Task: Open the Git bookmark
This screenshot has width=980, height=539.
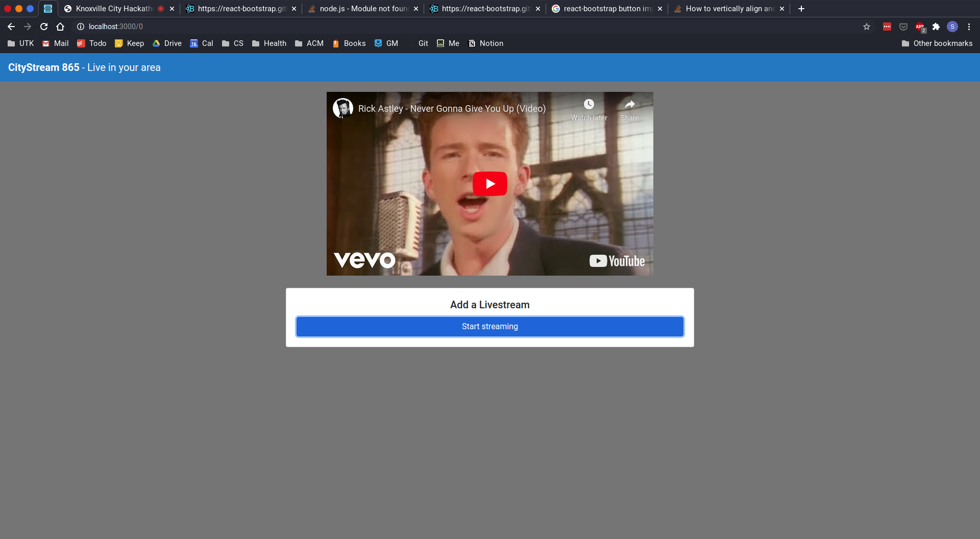Action: pyautogui.click(x=418, y=43)
